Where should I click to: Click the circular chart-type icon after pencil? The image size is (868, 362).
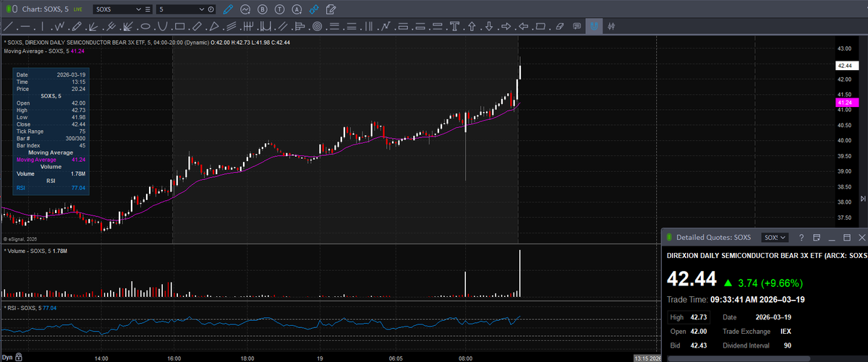pyautogui.click(x=245, y=9)
